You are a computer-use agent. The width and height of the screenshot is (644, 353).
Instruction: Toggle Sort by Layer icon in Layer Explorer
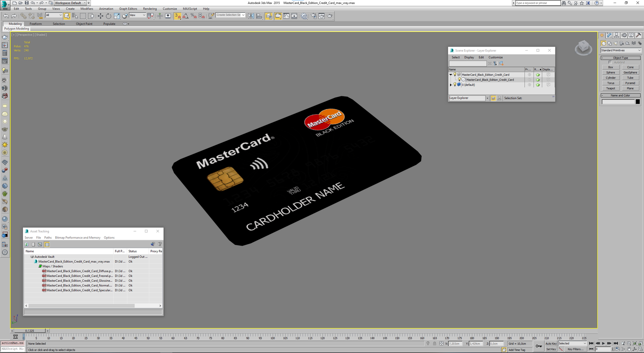(x=493, y=98)
